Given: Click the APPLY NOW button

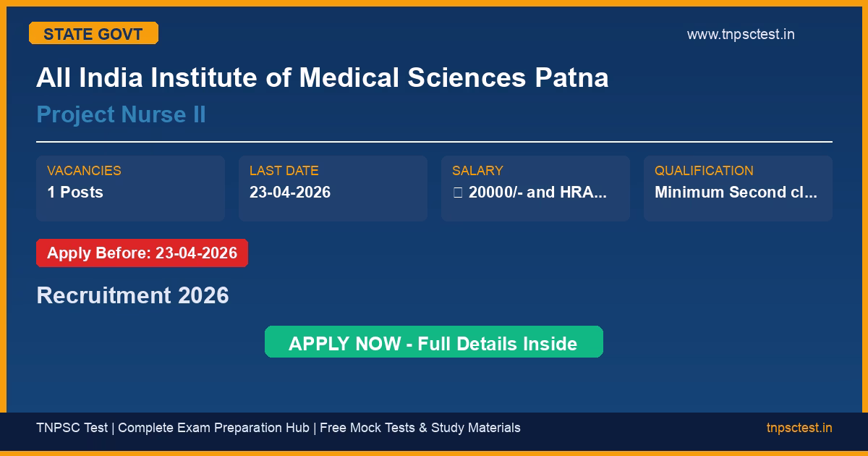Looking at the screenshot, I should [x=433, y=342].
